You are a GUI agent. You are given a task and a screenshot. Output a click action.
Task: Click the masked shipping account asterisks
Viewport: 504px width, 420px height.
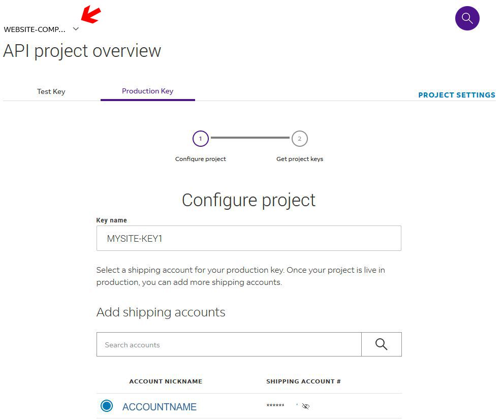pyautogui.click(x=275, y=407)
